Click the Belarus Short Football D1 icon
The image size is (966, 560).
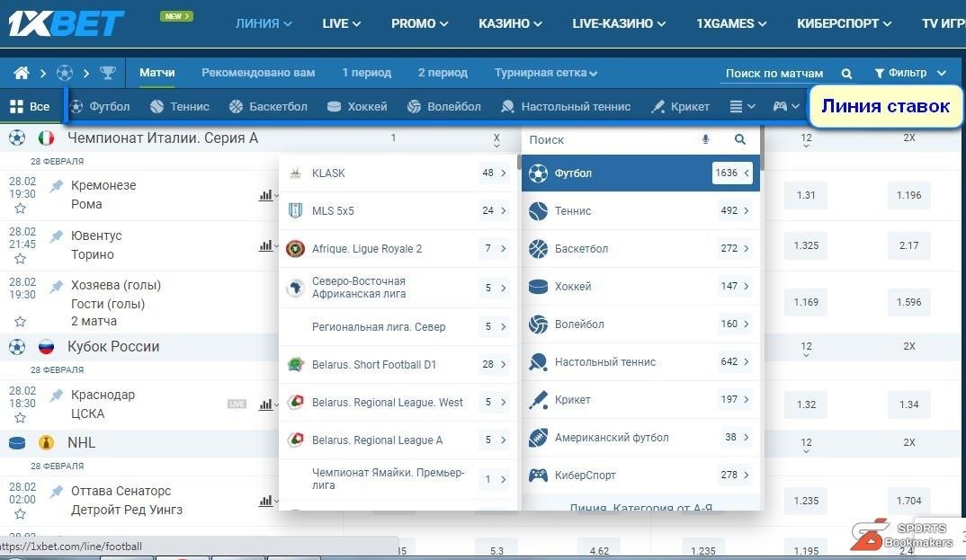coord(295,364)
